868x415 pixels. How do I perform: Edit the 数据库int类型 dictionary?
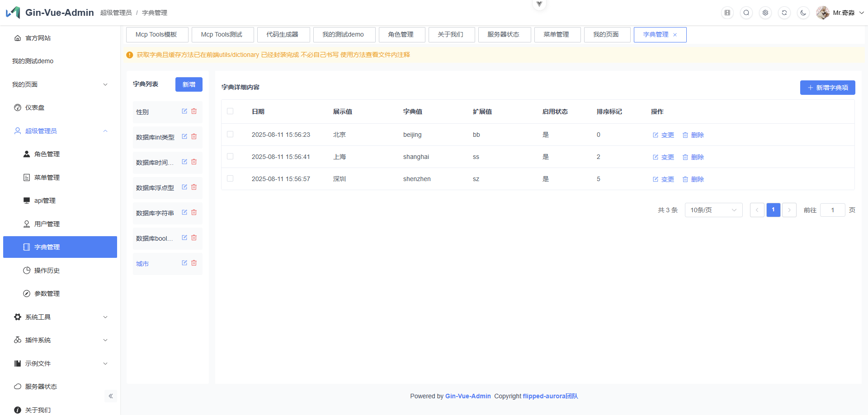point(184,136)
